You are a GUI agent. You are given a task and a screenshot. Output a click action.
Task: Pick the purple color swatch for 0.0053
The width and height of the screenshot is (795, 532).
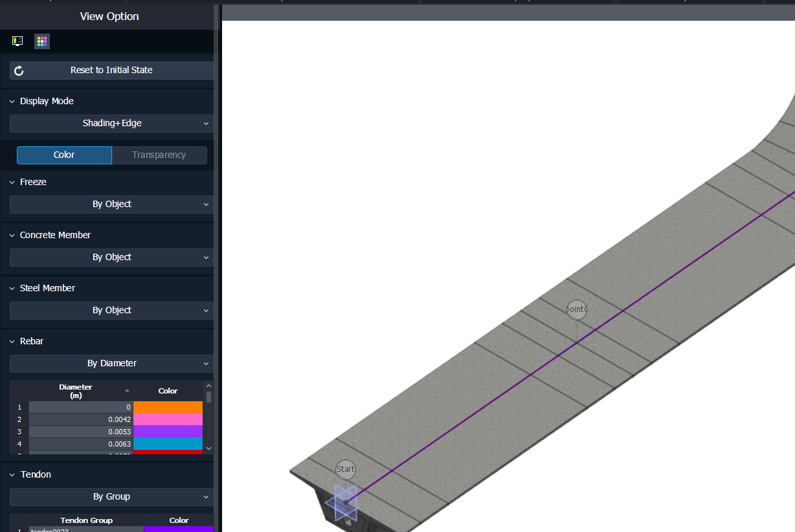click(168, 432)
